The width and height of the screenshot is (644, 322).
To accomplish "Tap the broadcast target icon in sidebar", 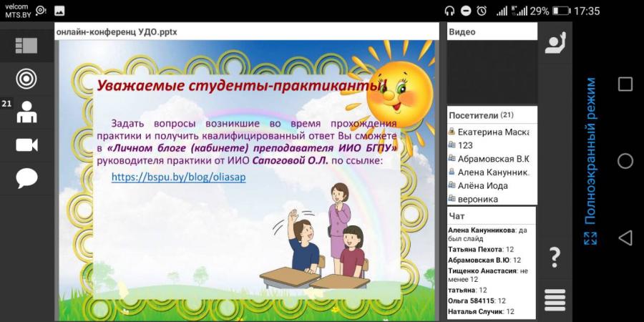I will pyautogui.click(x=26, y=79).
